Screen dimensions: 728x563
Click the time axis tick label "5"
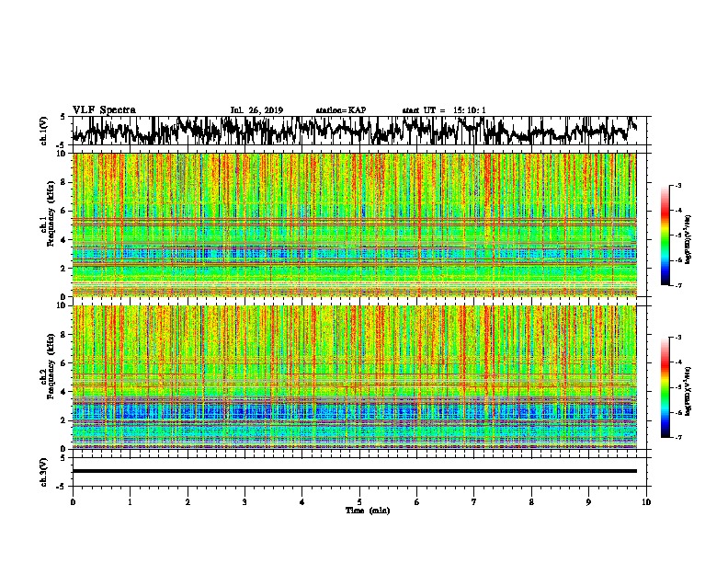click(359, 501)
